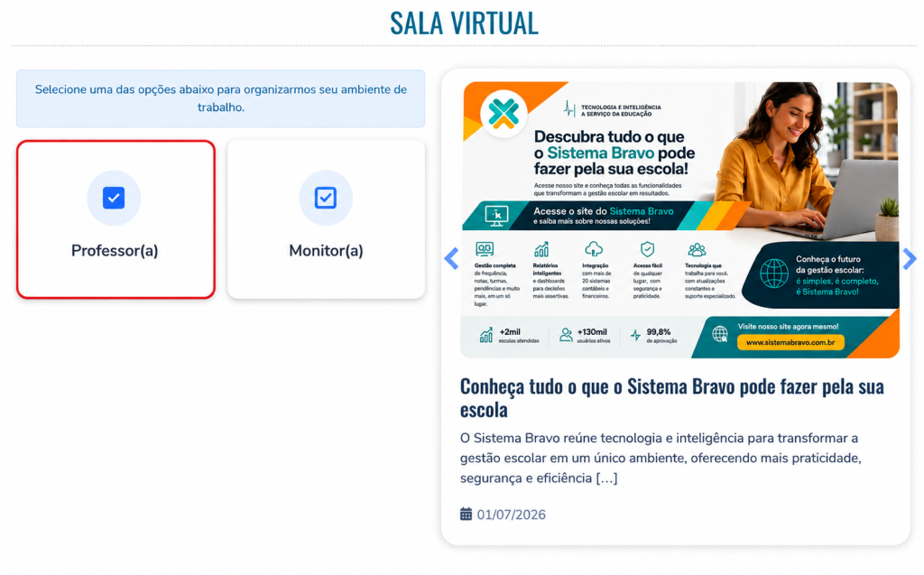Click the 'Selecione uma das opções' info box
Screen dimensions: 924x575
[220, 98]
